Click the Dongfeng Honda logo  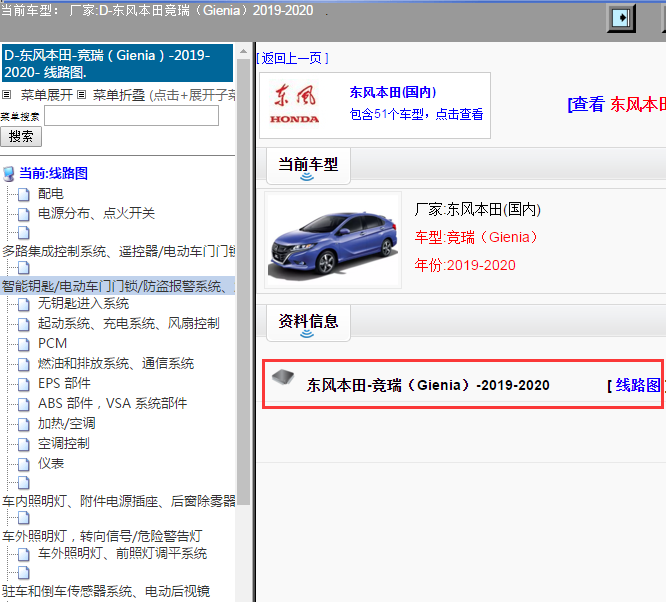point(294,105)
